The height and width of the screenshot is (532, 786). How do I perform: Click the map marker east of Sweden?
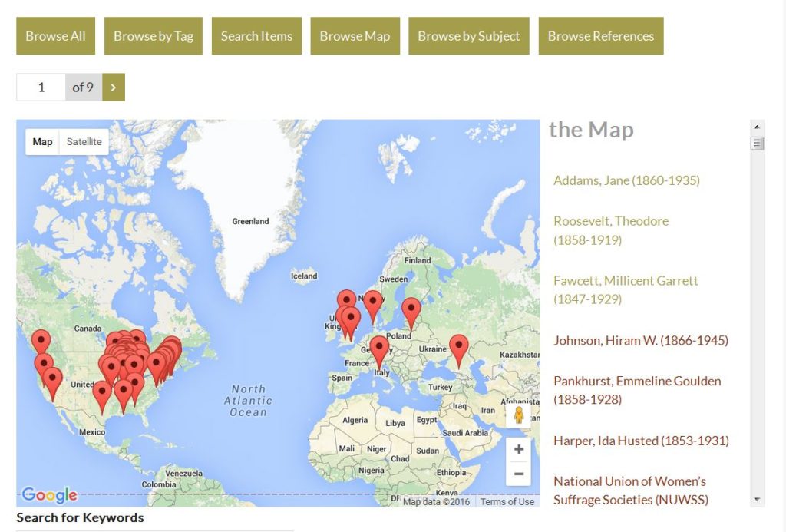point(411,309)
